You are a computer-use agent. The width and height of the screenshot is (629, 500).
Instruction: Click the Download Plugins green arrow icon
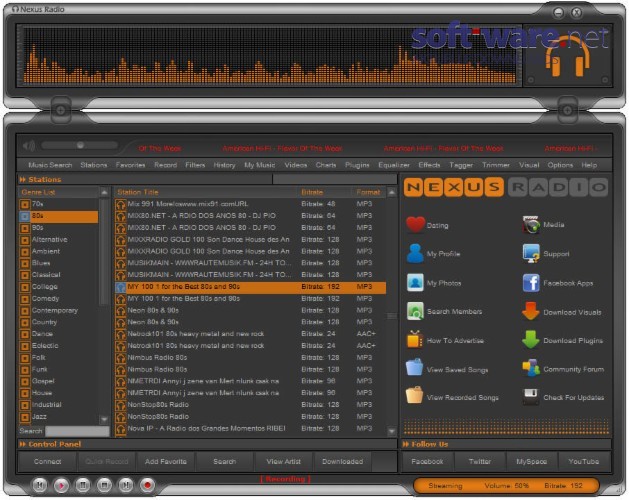point(531,339)
